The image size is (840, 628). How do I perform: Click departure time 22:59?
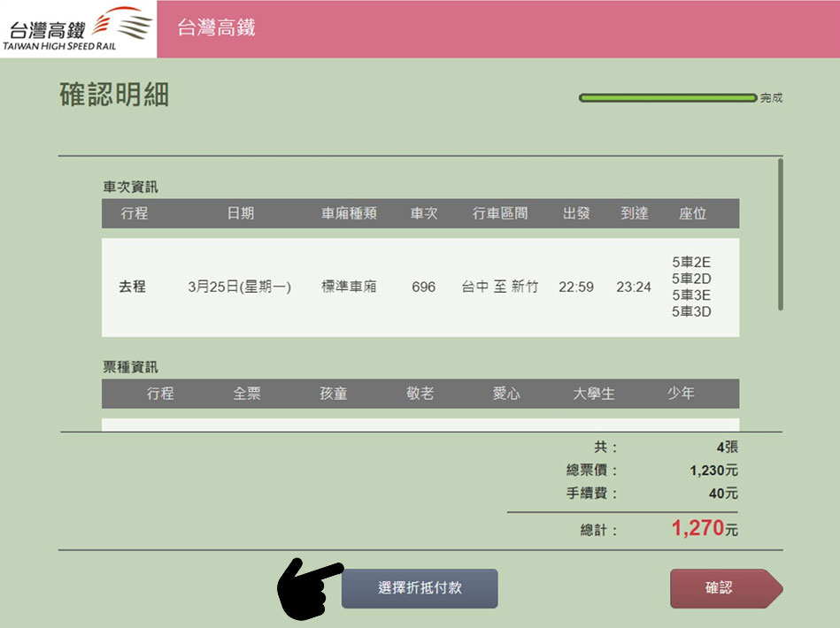click(x=576, y=287)
